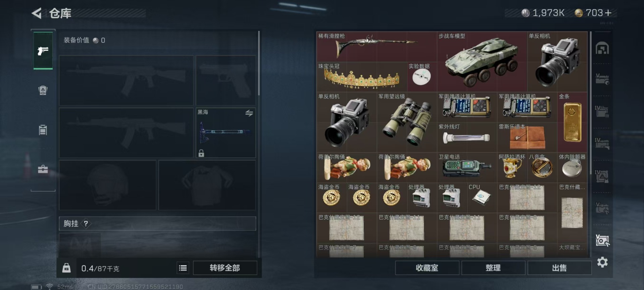The image size is (644, 290).
Task: Go back using the arrow beside 仓库
Action: click(37, 13)
